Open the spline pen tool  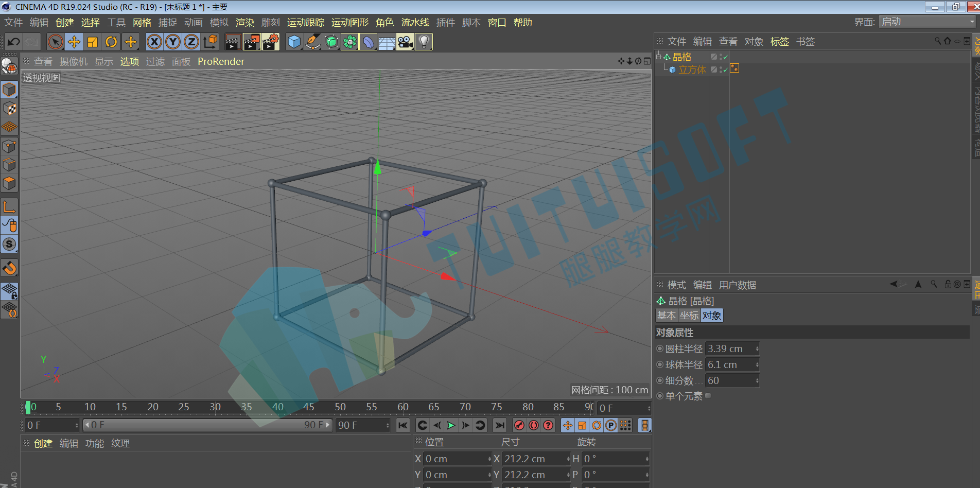tap(312, 42)
